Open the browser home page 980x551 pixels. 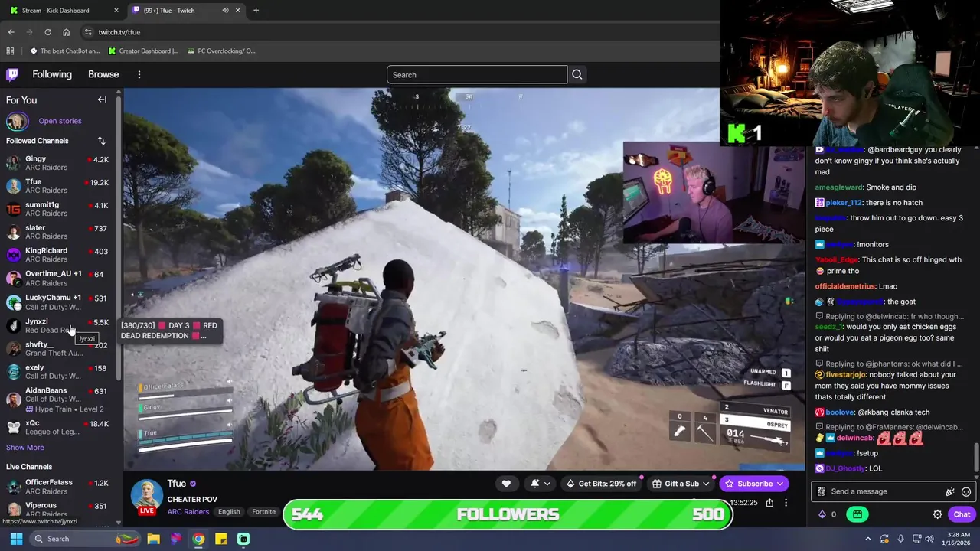66,32
